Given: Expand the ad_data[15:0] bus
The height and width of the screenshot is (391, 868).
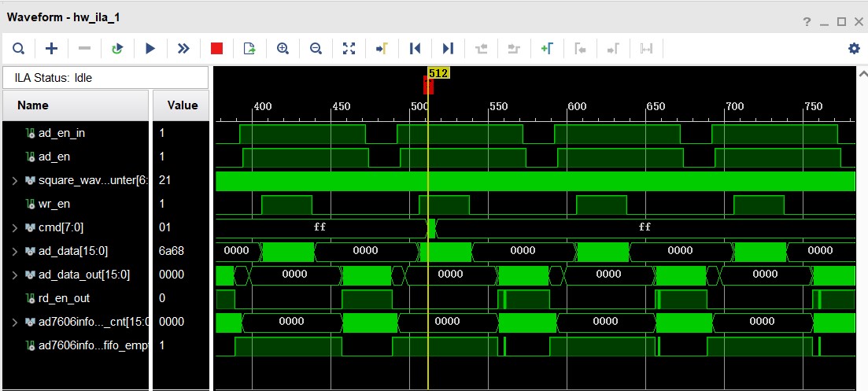Looking at the screenshot, I should tap(16, 251).
